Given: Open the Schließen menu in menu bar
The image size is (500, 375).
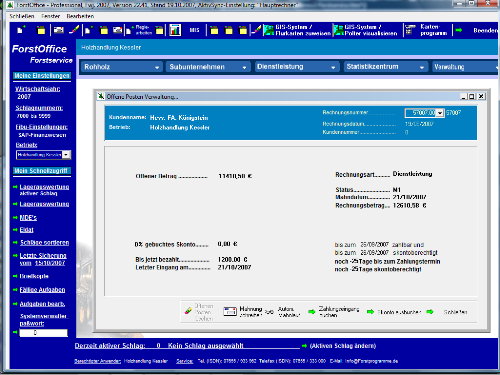Looking at the screenshot, I should tap(22, 16).
